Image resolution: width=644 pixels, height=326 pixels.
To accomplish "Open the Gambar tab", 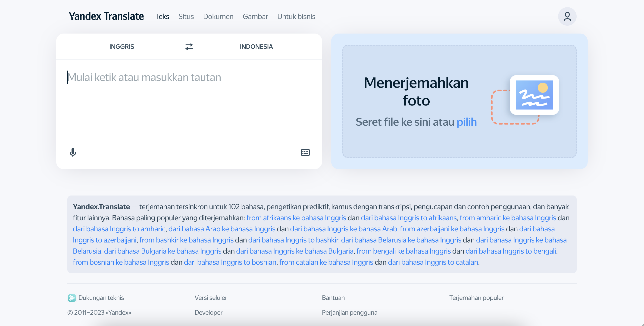I will pos(255,16).
